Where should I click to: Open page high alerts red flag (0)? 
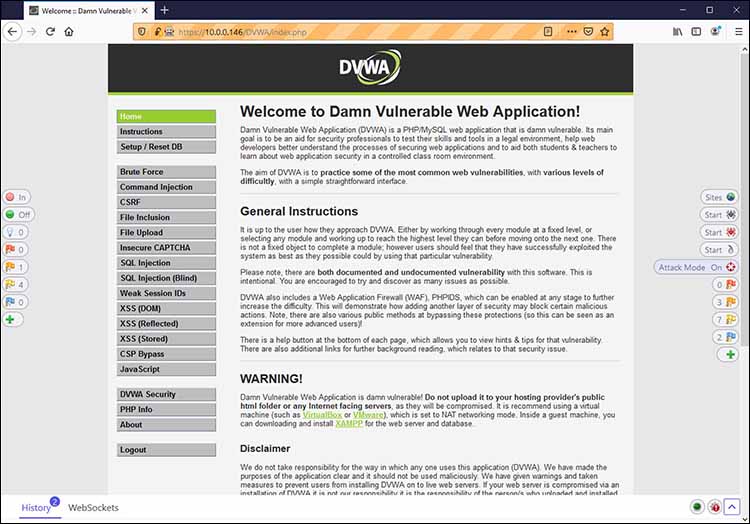pos(16,250)
